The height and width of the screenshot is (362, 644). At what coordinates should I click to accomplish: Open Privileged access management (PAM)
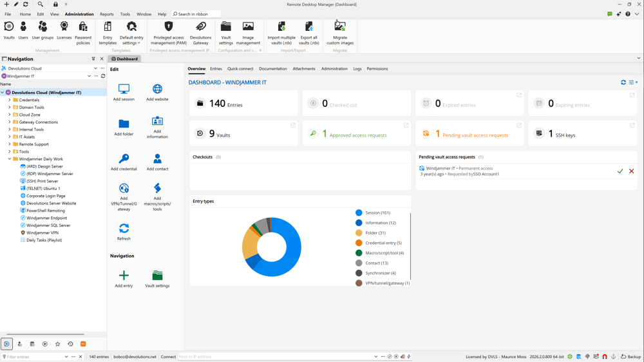(x=168, y=33)
